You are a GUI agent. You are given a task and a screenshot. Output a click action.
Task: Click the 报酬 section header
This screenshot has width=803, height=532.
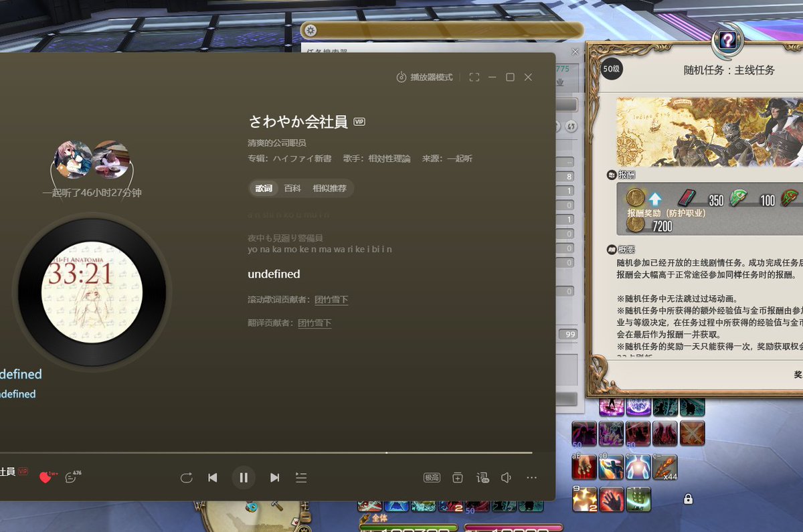(622, 175)
